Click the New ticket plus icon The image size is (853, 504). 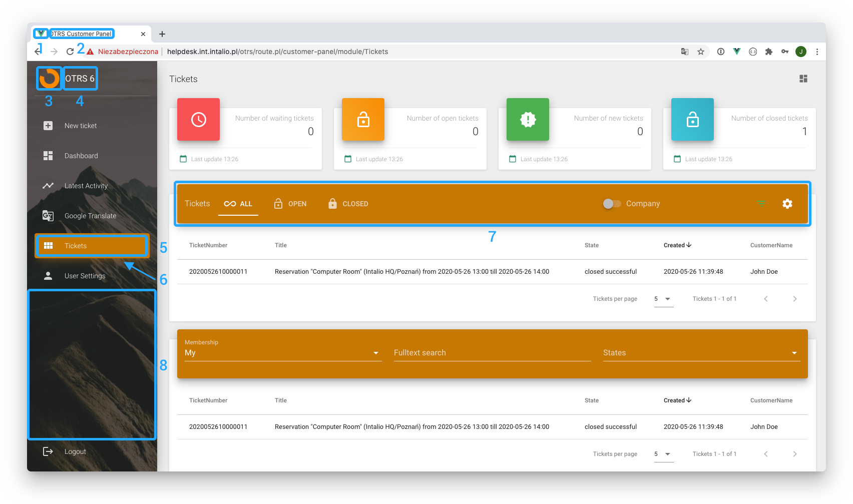click(48, 126)
